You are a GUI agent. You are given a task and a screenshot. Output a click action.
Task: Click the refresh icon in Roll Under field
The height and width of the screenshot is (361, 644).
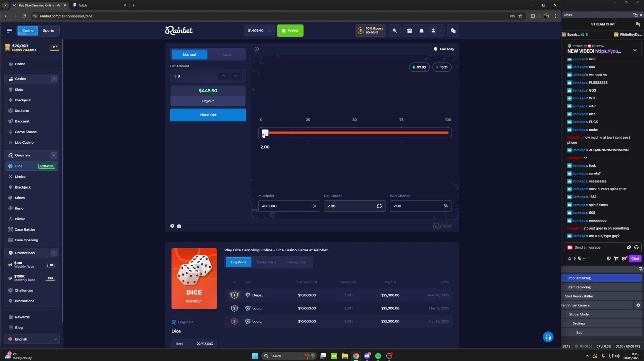(x=379, y=206)
